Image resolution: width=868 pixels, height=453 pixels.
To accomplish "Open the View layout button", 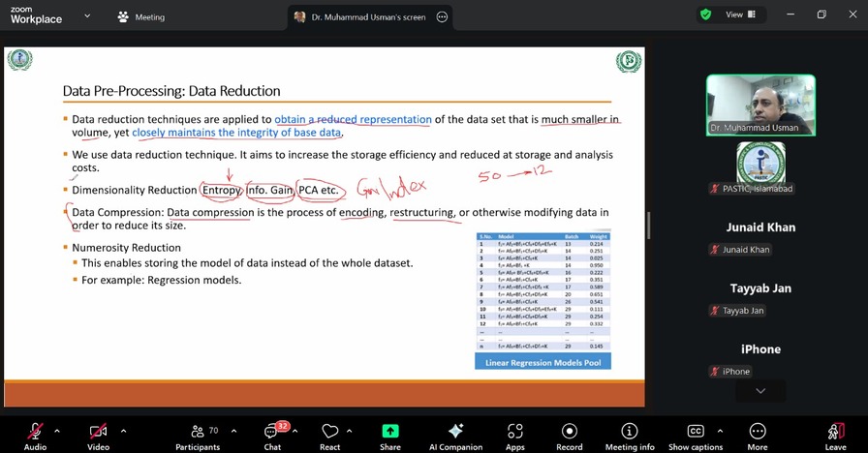I will [x=740, y=15].
